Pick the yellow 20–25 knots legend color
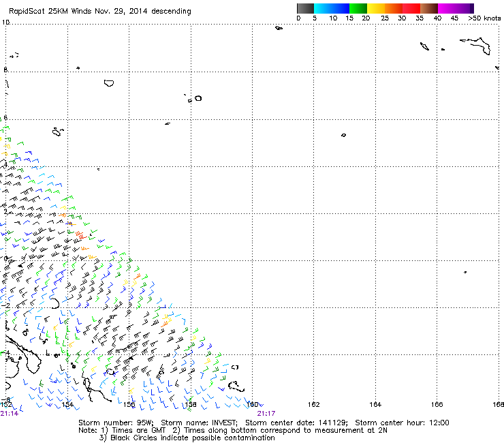Image resolution: width=504 pixels, height=443 pixels. coord(376,8)
